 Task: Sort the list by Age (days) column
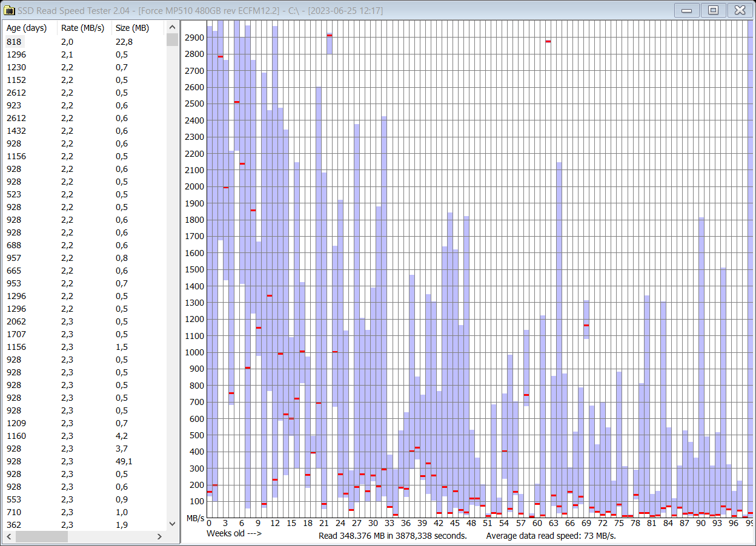[x=30, y=28]
